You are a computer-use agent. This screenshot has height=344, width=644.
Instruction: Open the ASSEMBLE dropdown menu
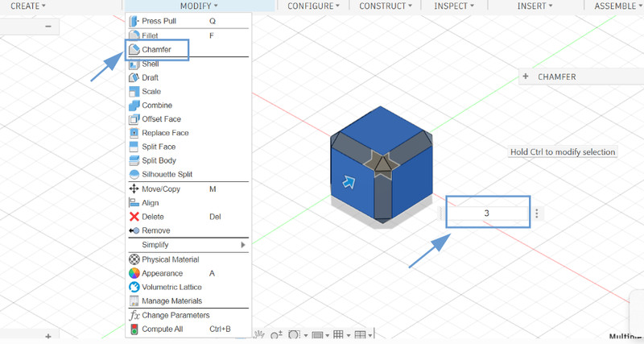coord(618,6)
